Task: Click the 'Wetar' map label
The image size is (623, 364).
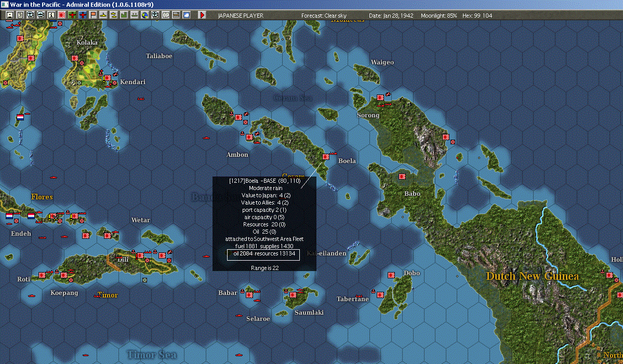Action: pyautogui.click(x=141, y=220)
